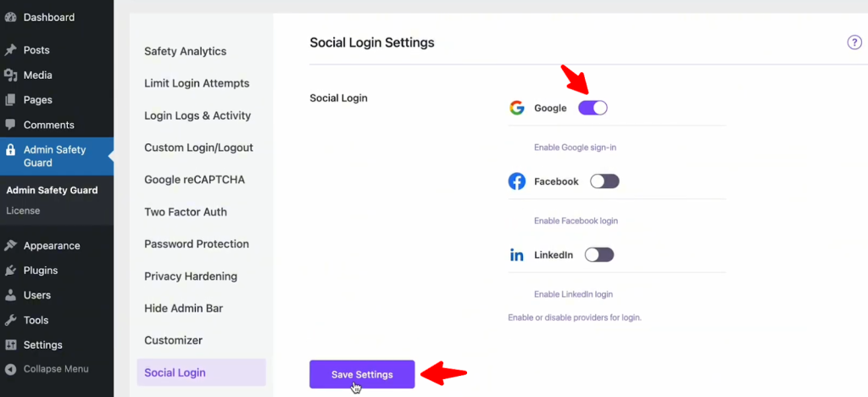Open the Settings menu in sidebar
Image resolution: width=868 pixels, height=397 pixels.
(42, 345)
